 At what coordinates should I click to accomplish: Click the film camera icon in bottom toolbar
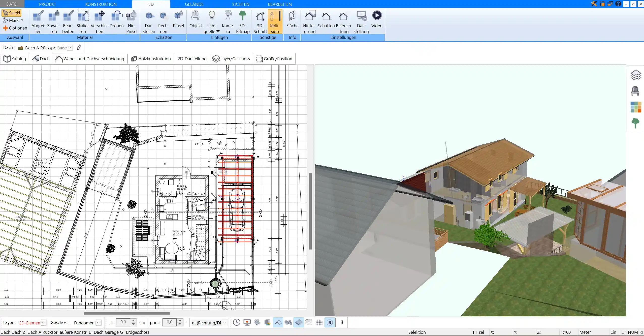257,322
